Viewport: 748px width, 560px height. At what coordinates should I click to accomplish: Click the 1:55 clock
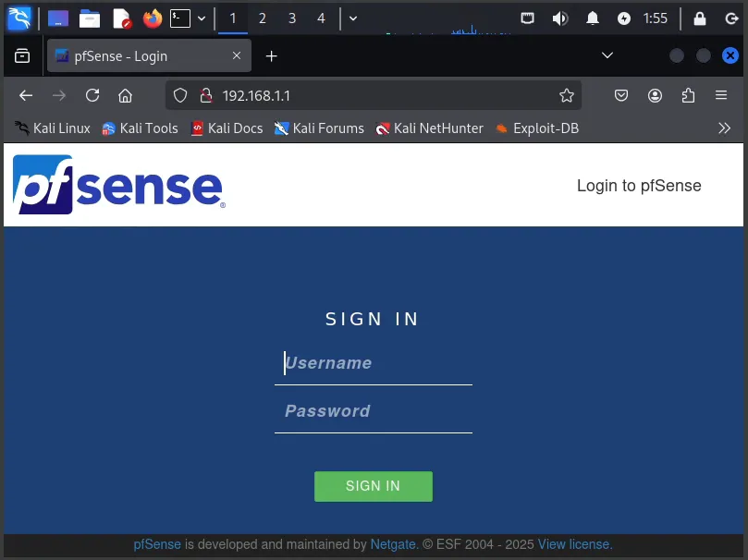(655, 18)
